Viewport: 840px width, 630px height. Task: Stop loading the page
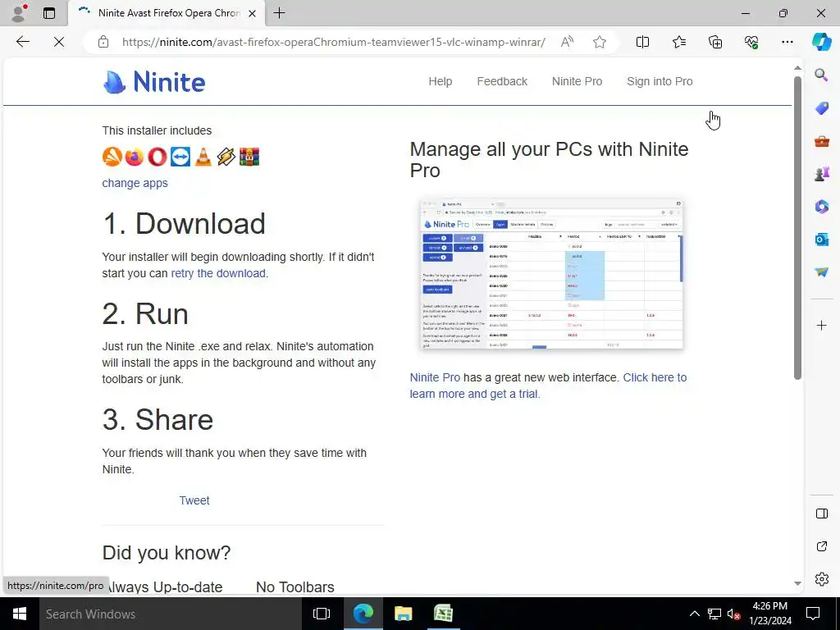[59, 42]
